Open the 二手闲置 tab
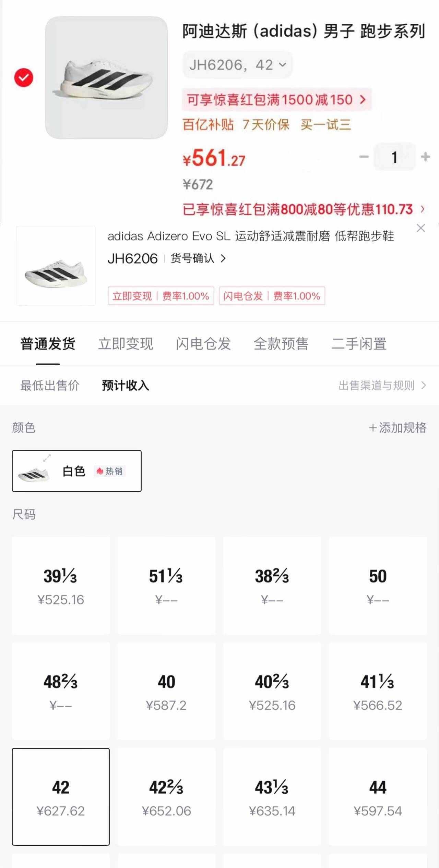This screenshot has height=868, width=439. point(359,344)
